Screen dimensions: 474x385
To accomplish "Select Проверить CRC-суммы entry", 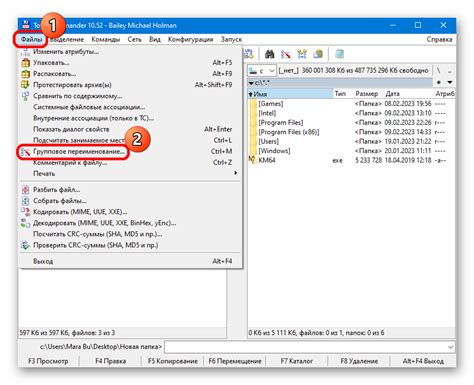I will [x=130, y=245].
